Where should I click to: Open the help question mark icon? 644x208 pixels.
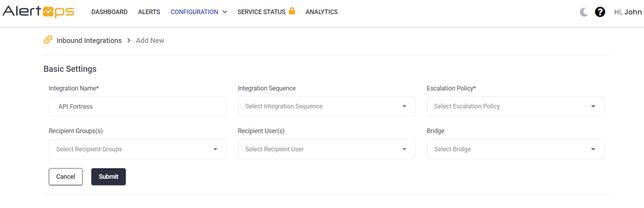600,12
